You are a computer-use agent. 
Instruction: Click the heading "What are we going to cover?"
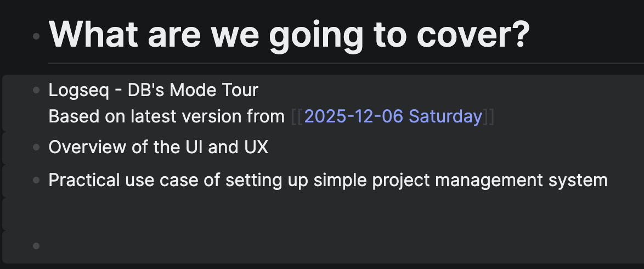click(289, 34)
